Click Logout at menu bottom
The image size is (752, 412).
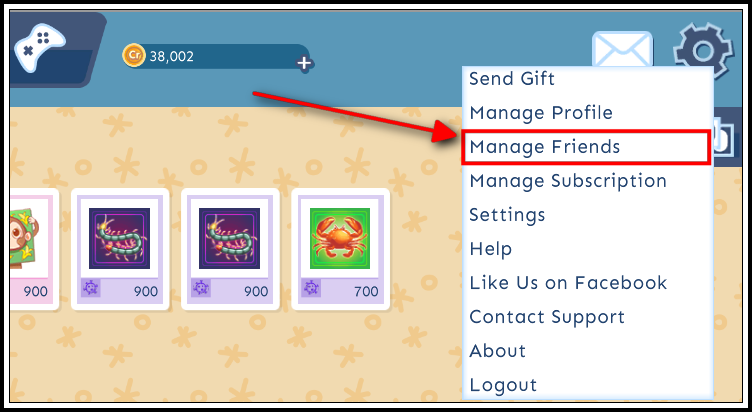pyautogui.click(x=503, y=385)
